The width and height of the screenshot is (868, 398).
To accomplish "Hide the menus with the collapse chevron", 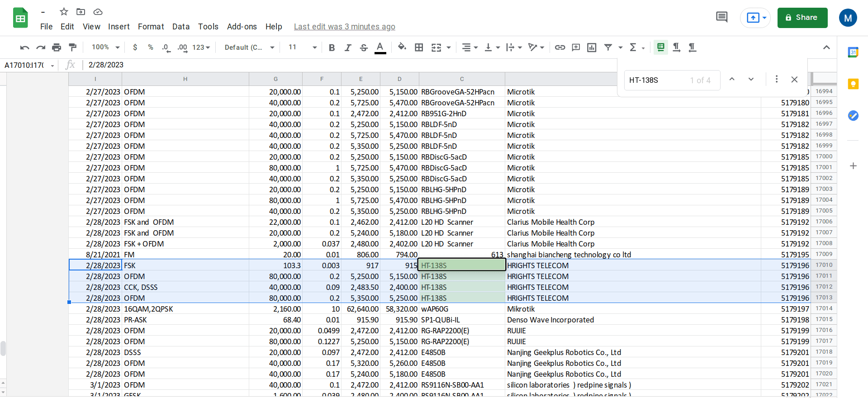I will tap(826, 47).
